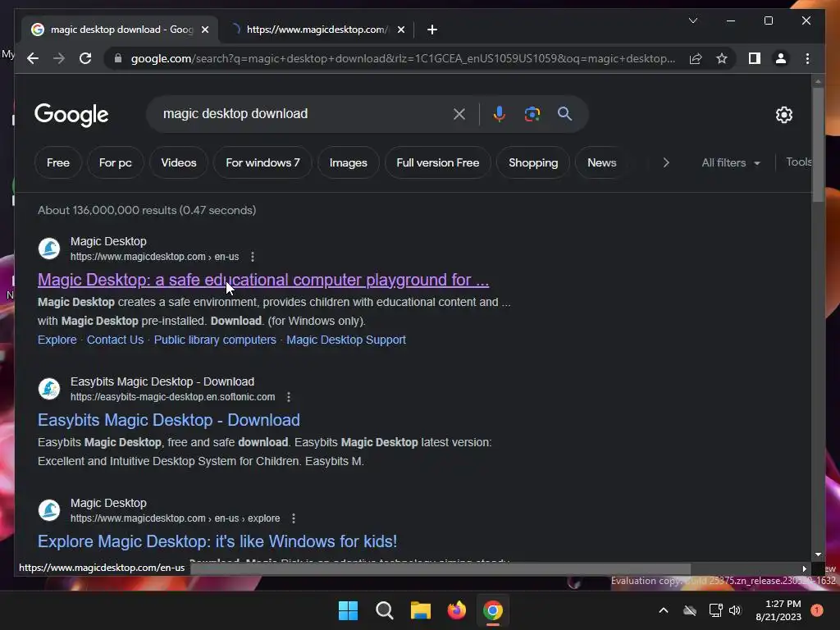This screenshot has height=630, width=840.
Task: Open File Explorer from taskbar
Action: [421, 610]
